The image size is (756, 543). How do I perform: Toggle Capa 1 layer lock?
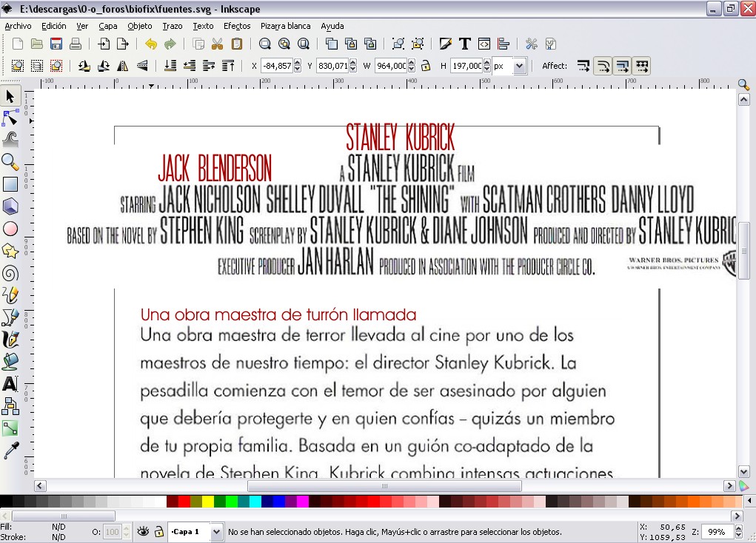[x=158, y=531]
